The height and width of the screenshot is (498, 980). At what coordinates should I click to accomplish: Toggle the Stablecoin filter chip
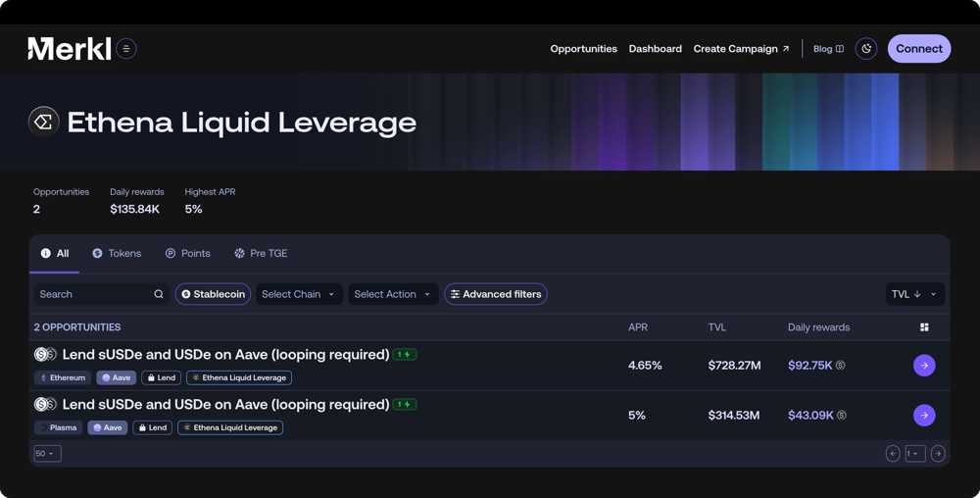tap(213, 294)
